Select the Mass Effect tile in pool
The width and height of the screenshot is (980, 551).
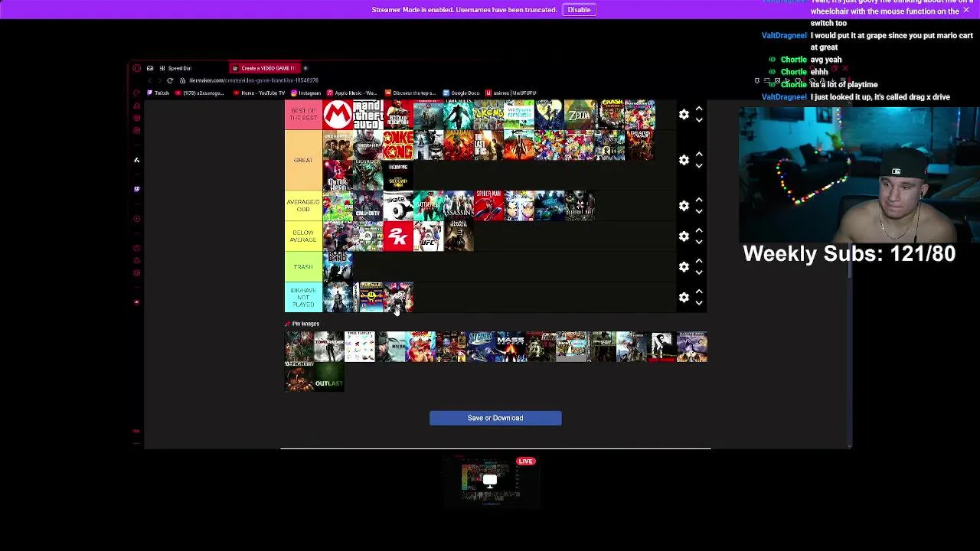coord(511,347)
